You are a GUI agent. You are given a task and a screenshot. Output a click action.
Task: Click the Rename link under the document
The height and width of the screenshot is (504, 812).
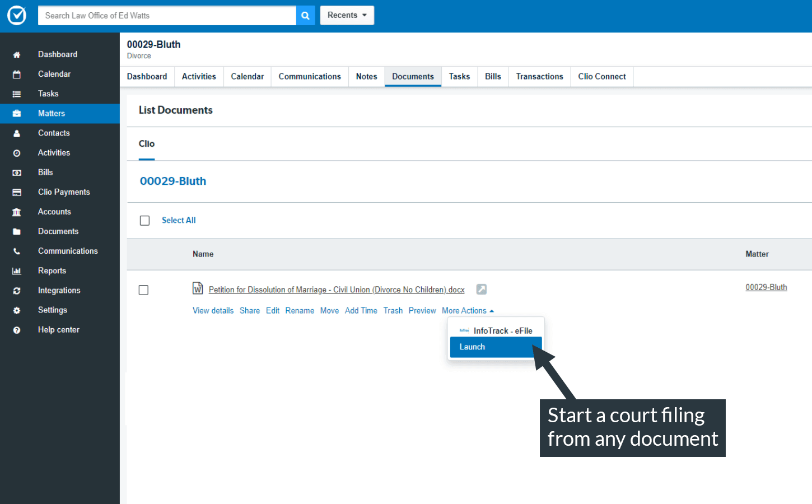pos(300,311)
